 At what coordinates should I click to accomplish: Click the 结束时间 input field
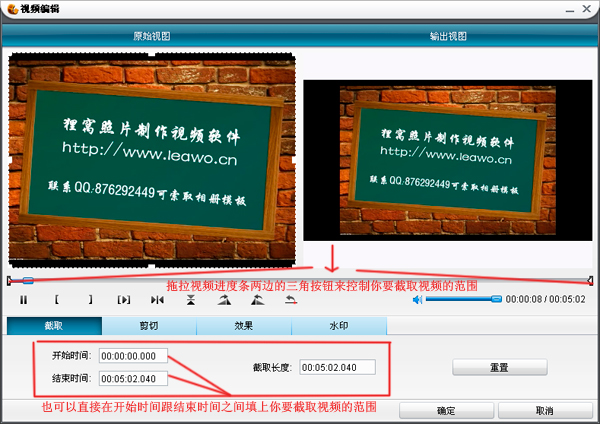pos(133,378)
